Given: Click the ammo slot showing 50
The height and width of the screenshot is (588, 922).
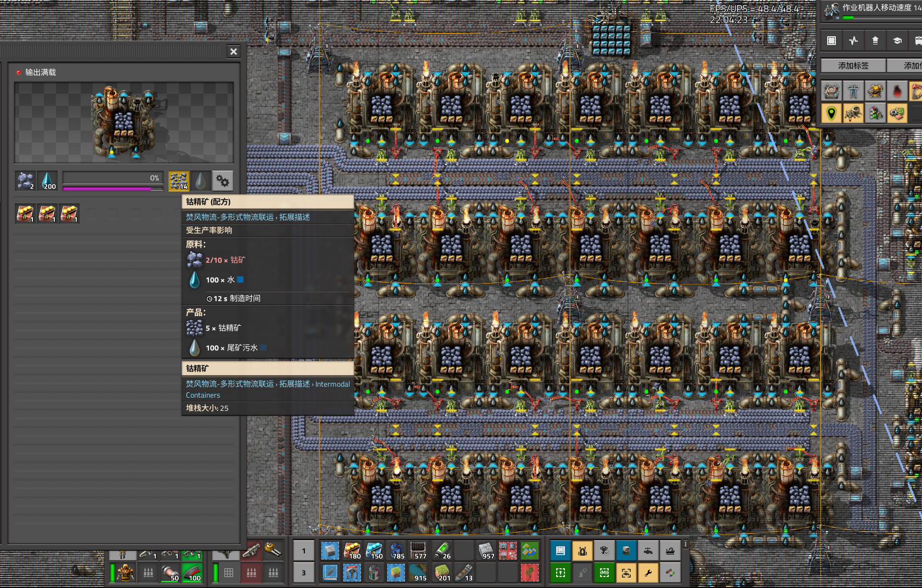Looking at the screenshot, I should coord(170,573).
